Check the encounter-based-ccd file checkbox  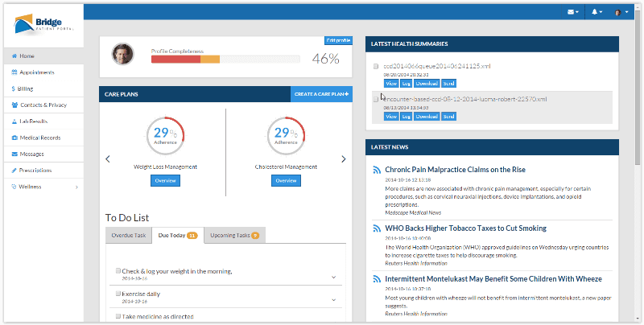tap(376, 99)
